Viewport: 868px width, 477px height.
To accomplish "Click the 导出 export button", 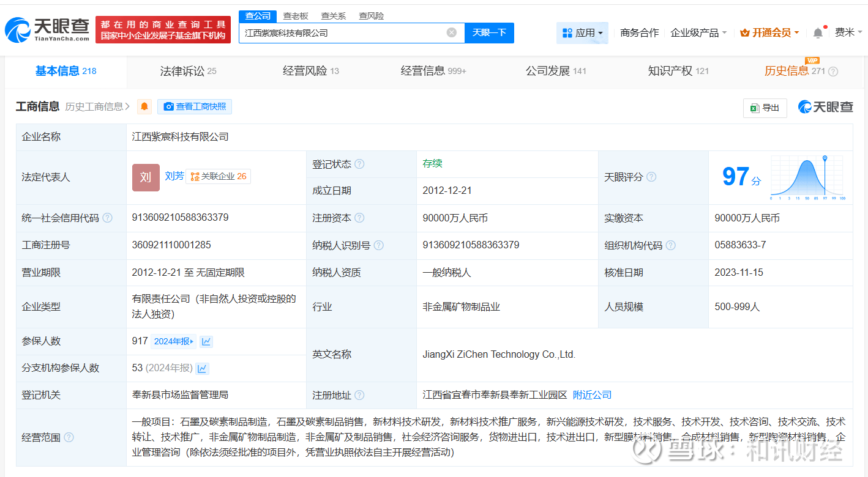I will (x=765, y=108).
